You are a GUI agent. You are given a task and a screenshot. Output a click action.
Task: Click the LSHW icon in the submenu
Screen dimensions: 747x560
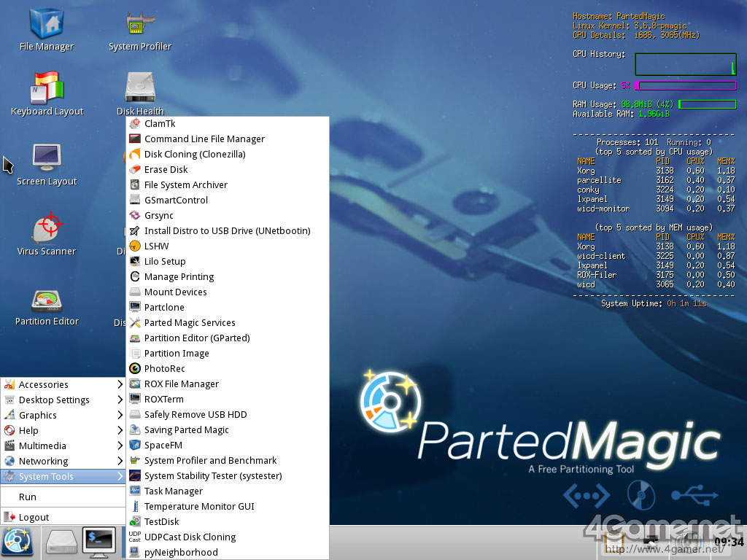click(x=135, y=246)
